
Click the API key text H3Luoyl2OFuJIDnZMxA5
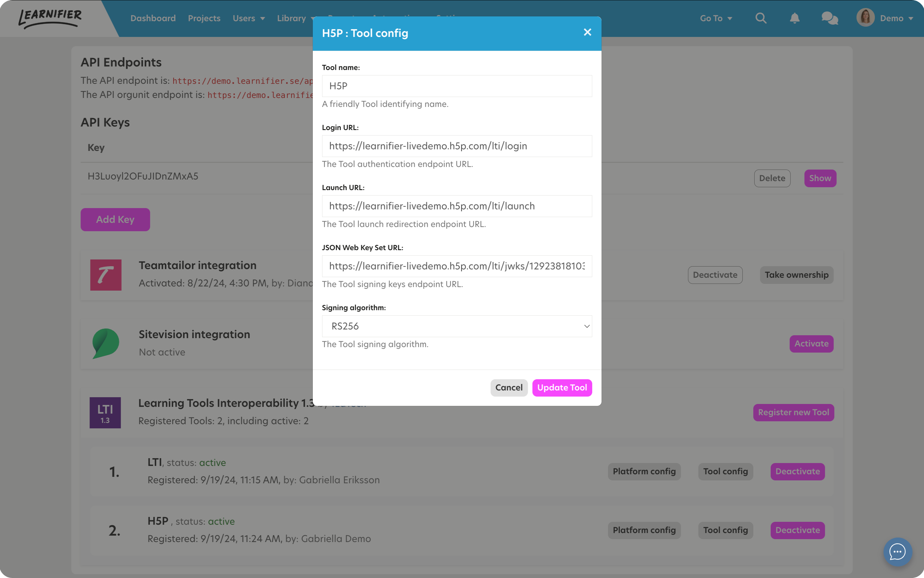pos(143,176)
